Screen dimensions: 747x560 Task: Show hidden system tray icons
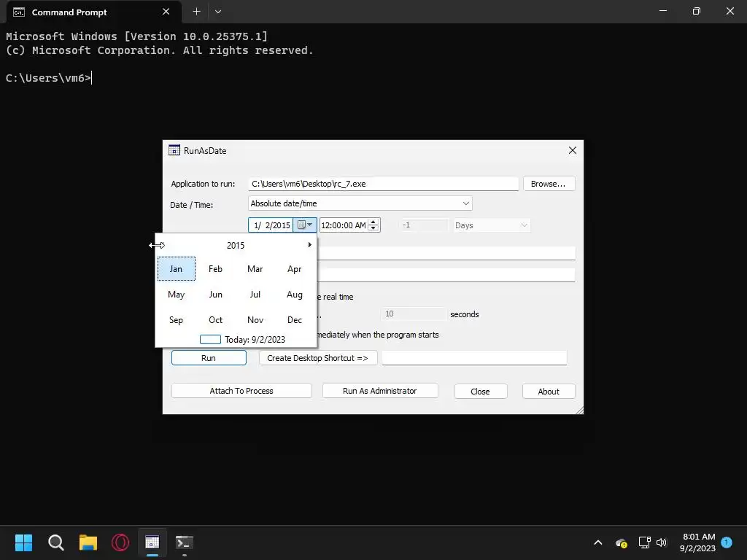(598, 542)
